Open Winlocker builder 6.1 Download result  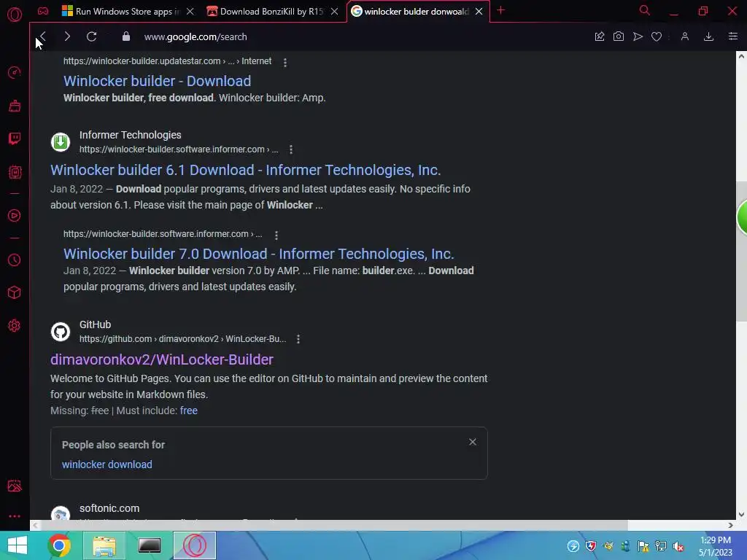click(x=245, y=170)
